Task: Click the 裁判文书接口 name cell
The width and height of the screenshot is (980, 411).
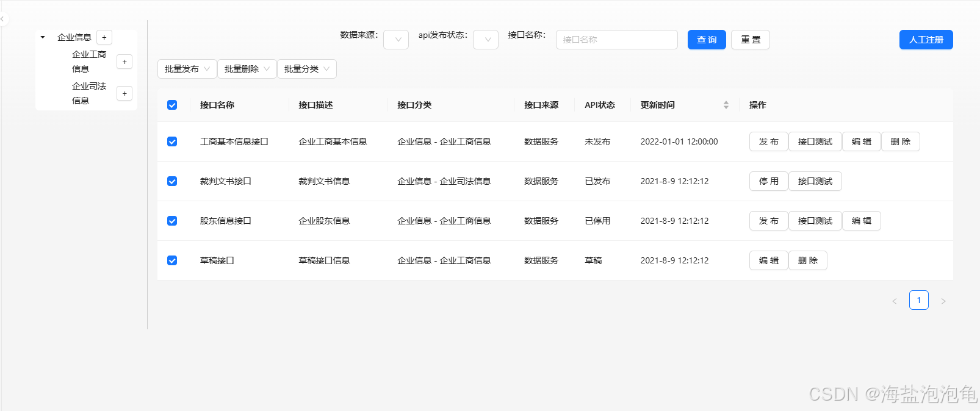Action: point(226,181)
